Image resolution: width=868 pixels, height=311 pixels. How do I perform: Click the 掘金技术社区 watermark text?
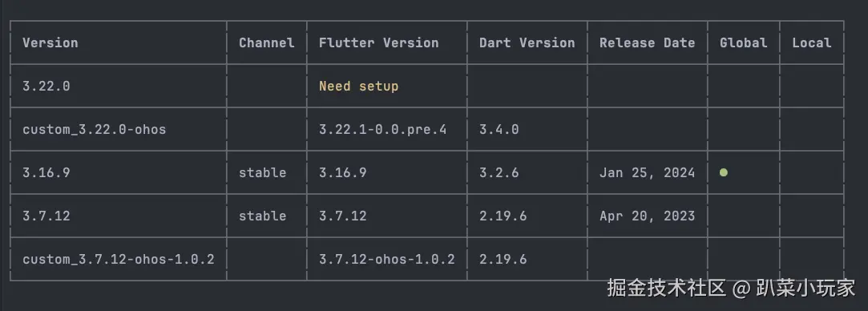[666, 289]
